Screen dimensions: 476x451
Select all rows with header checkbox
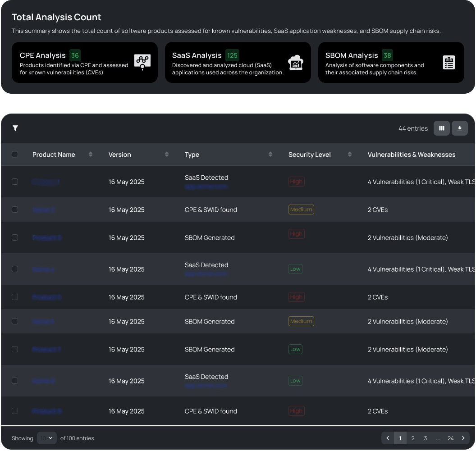[x=15, y=154]
